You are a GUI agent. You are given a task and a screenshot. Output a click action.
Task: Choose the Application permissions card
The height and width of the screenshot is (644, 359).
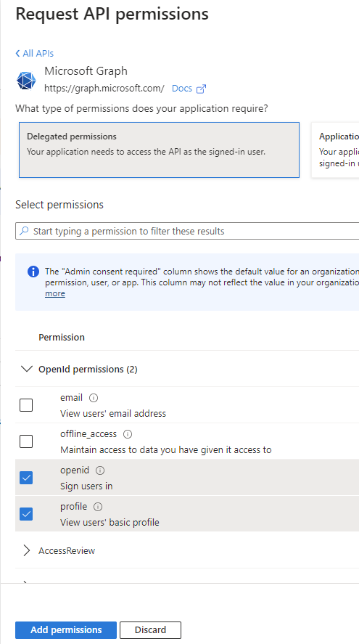pos(335,150)
